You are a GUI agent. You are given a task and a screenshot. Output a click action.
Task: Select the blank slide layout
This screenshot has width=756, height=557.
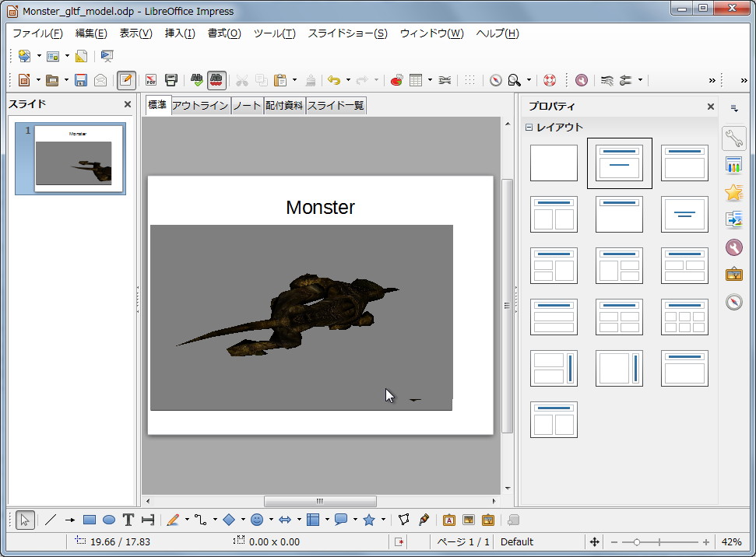pyautogui.click(x=553, y=163)
